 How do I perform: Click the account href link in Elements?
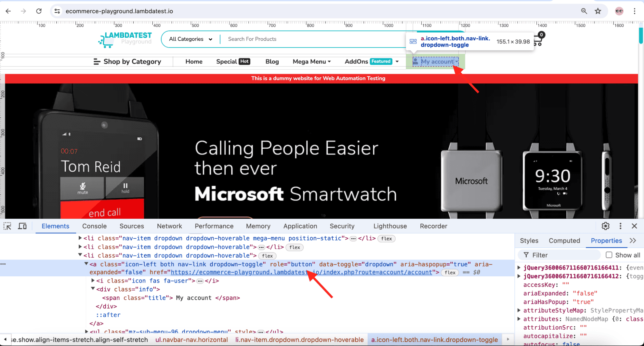301,272
